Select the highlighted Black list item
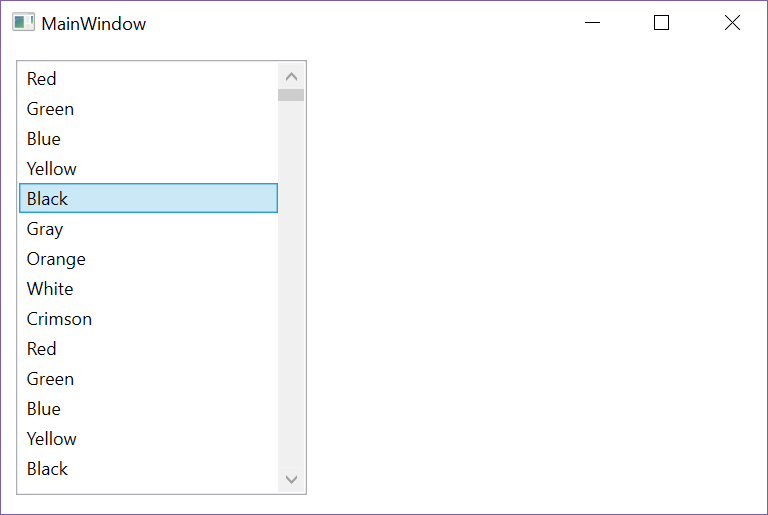 coord(148,198)
